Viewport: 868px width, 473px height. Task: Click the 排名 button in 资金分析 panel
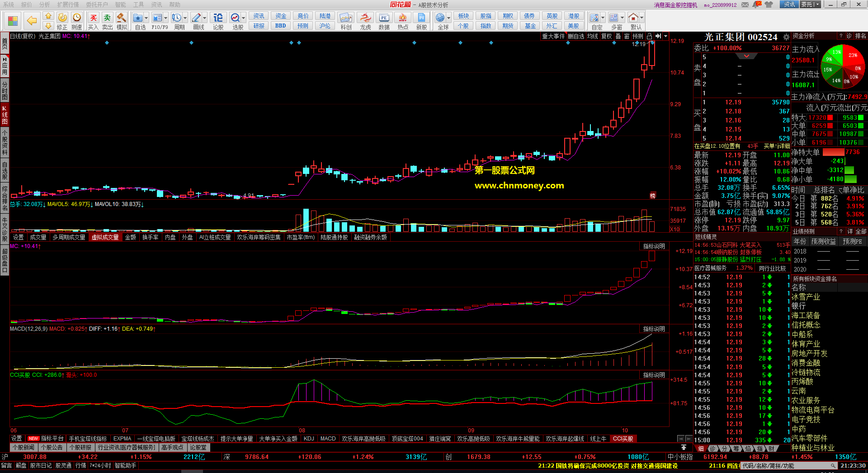tap(861, 36)
